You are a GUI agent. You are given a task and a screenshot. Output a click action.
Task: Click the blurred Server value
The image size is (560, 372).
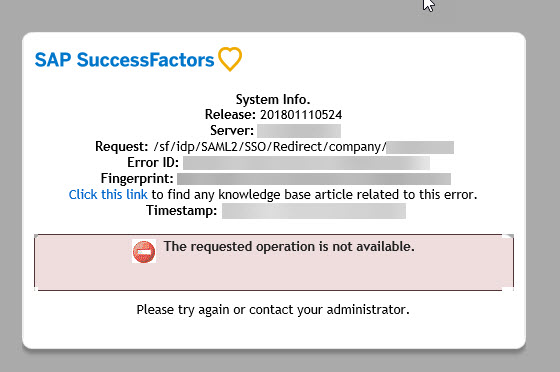pyautogui.click(x=299, y=131)
